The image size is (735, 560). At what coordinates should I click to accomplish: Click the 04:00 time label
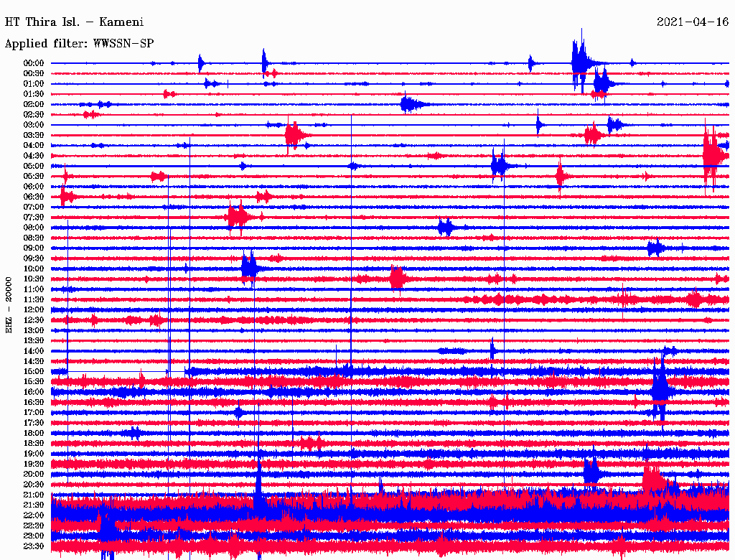(34, 146)
